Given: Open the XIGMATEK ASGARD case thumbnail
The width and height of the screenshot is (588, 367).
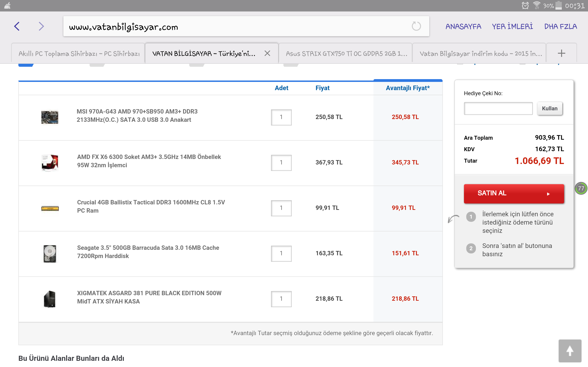Looking at the screenshot, I should 50,299.
